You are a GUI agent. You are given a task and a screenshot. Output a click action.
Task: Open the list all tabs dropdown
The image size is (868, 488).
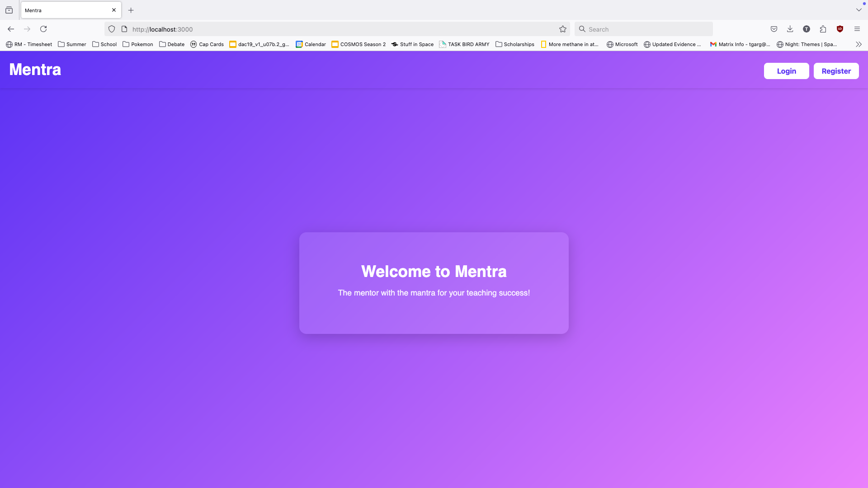click(x=859, y=10)
